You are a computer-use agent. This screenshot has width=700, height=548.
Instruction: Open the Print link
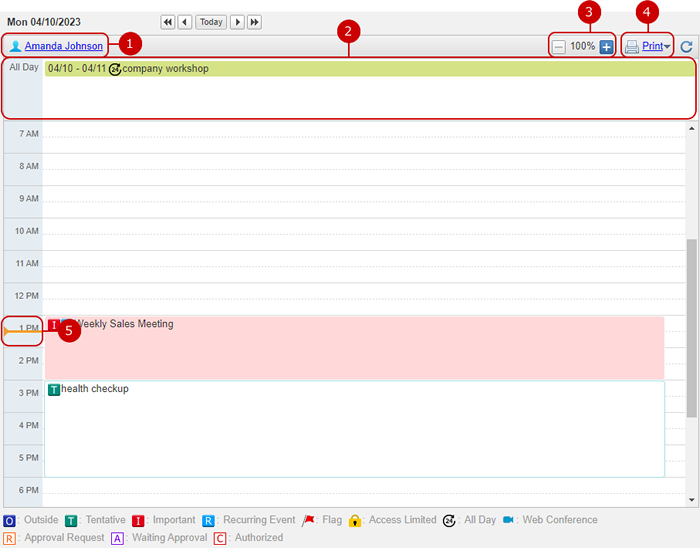652,46
